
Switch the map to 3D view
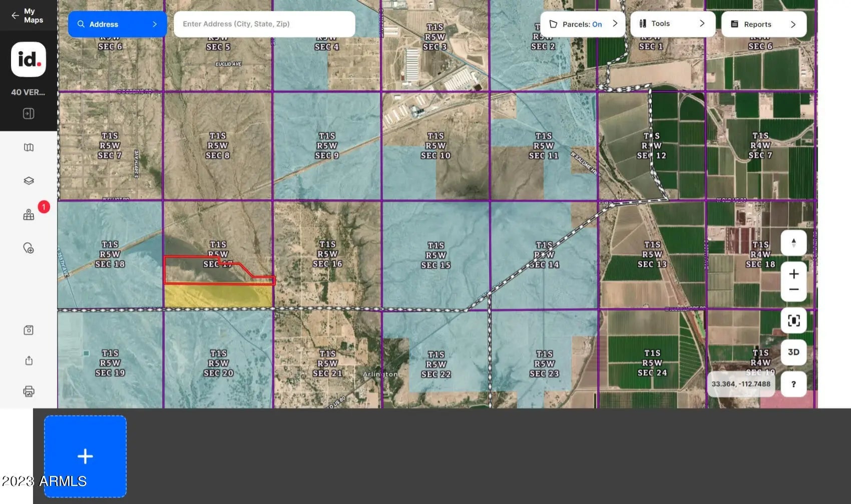(x=793, y=352)
